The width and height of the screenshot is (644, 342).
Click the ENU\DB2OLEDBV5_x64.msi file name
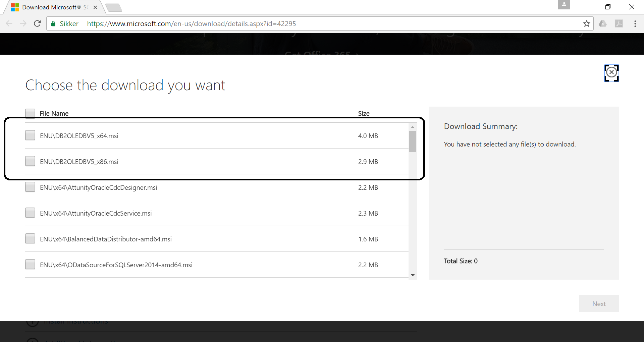[x=79, y=136]
